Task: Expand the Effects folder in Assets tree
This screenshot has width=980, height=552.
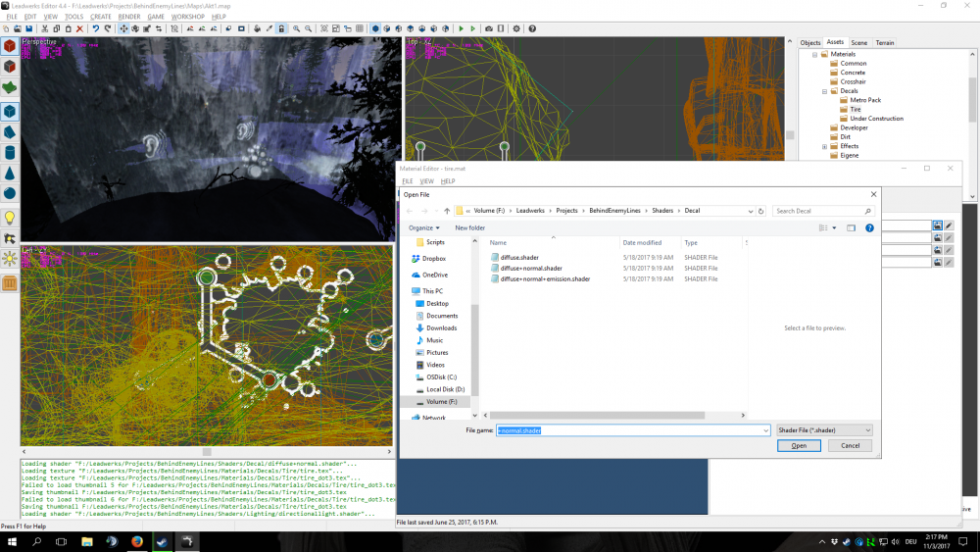Action: pyautogui.click(x=825, y=146)
